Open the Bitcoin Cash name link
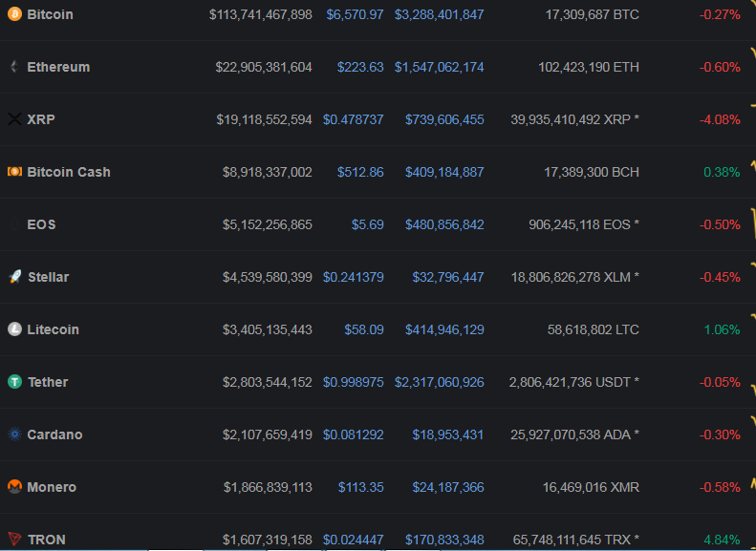The width and height of the screenshot is (756, 551). click(x=69, y=172)
